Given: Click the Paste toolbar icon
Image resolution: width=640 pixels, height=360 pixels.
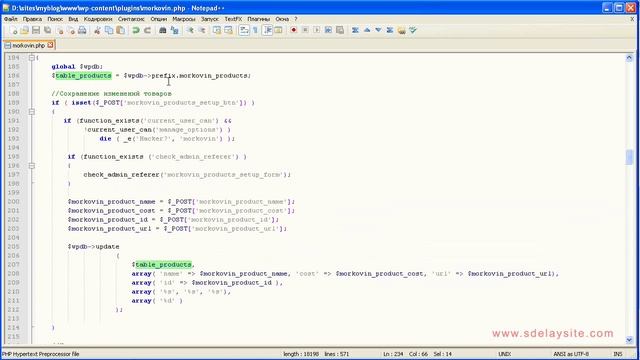Looking at the screenshot, I should 121,30.
